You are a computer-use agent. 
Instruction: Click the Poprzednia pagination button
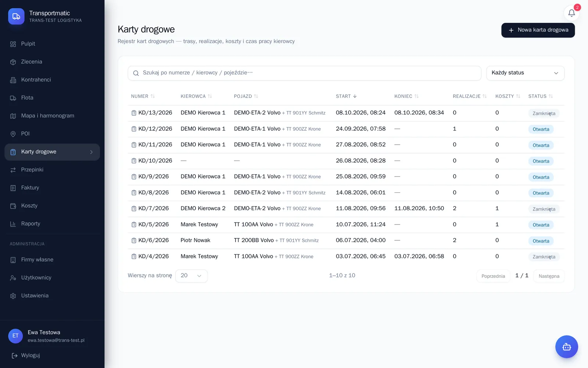click(493, 276)
